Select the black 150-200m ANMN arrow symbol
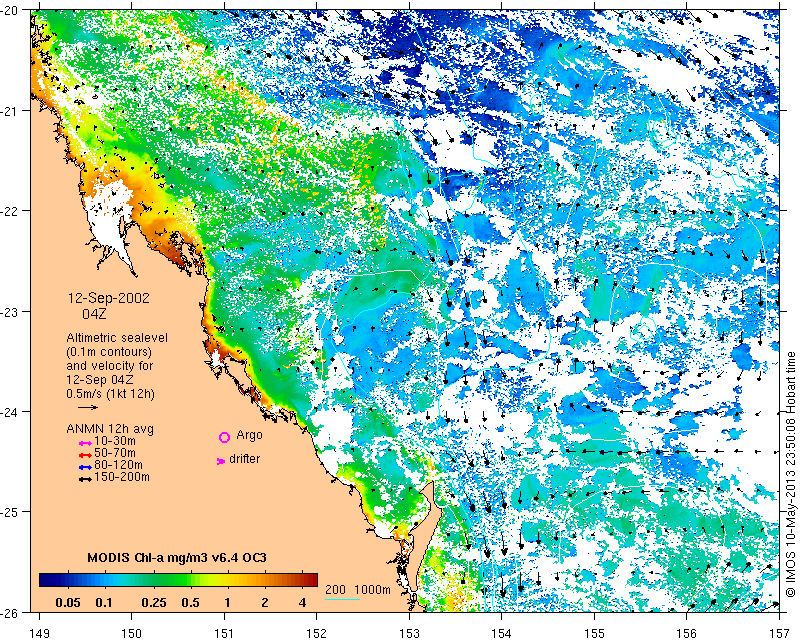 [x=85, y=479]
